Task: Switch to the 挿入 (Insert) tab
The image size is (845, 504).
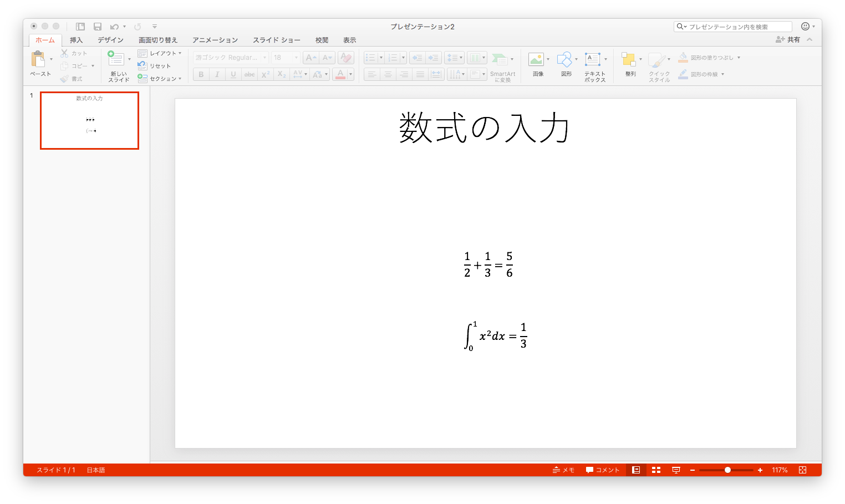Action: pyautogui.click(x=76, y=40)
